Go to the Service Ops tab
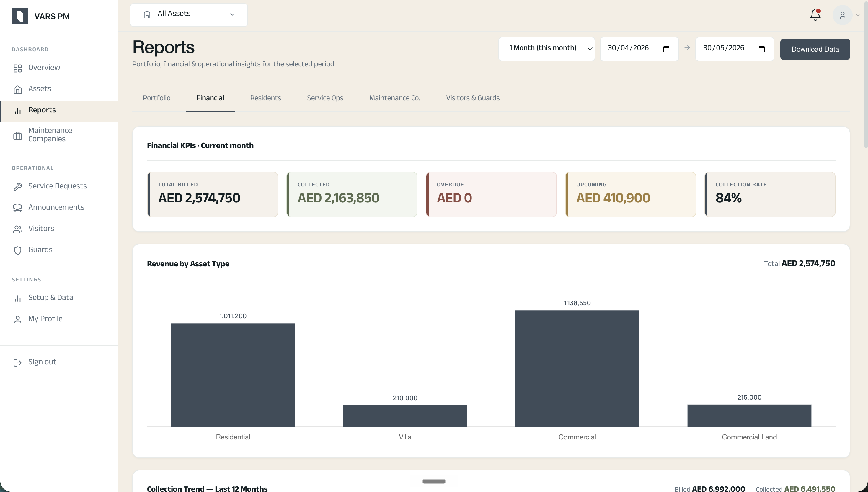 coord(325,98)
